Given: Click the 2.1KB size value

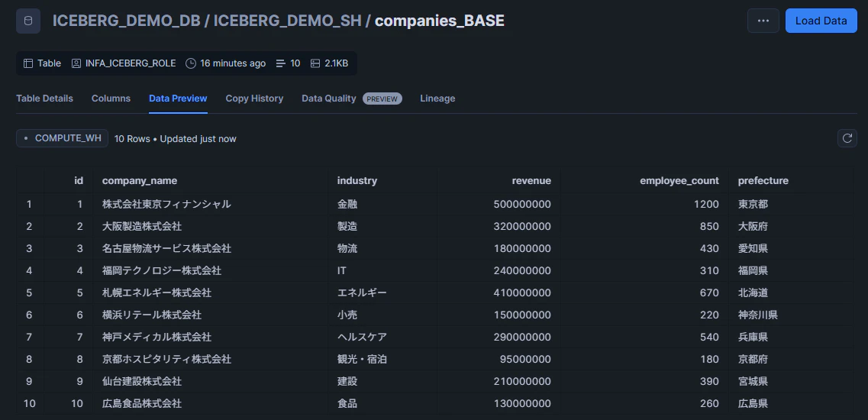Looking at the screenshot, I should (x=337, y=63).
